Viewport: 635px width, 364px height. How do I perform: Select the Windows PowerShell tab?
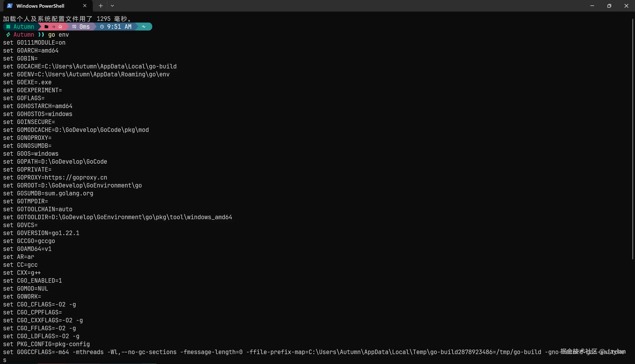tap(40, 6)
